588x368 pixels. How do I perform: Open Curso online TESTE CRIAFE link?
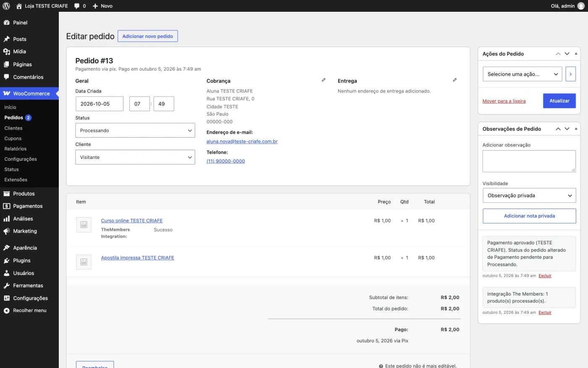(x=132, y=220)
